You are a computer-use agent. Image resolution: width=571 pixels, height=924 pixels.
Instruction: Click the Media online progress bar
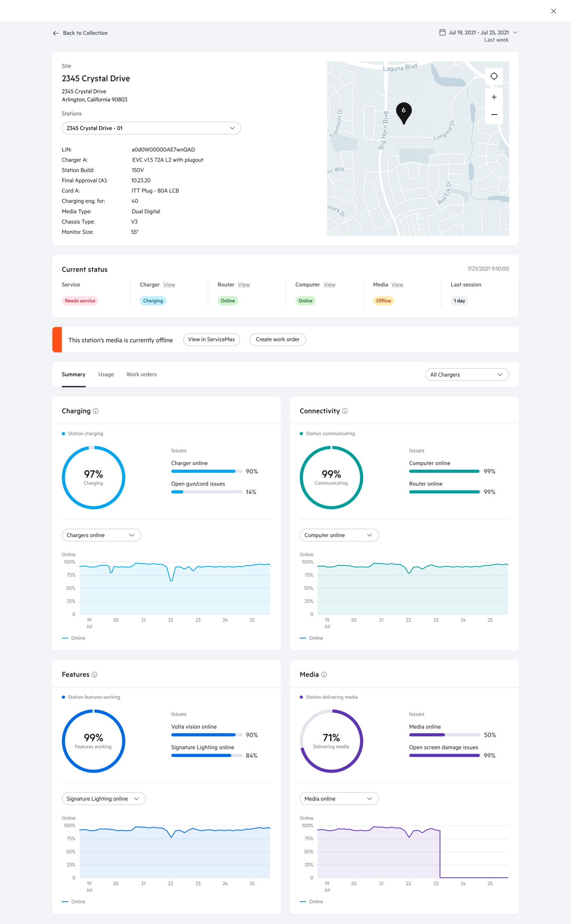click(x=445, y=735)
